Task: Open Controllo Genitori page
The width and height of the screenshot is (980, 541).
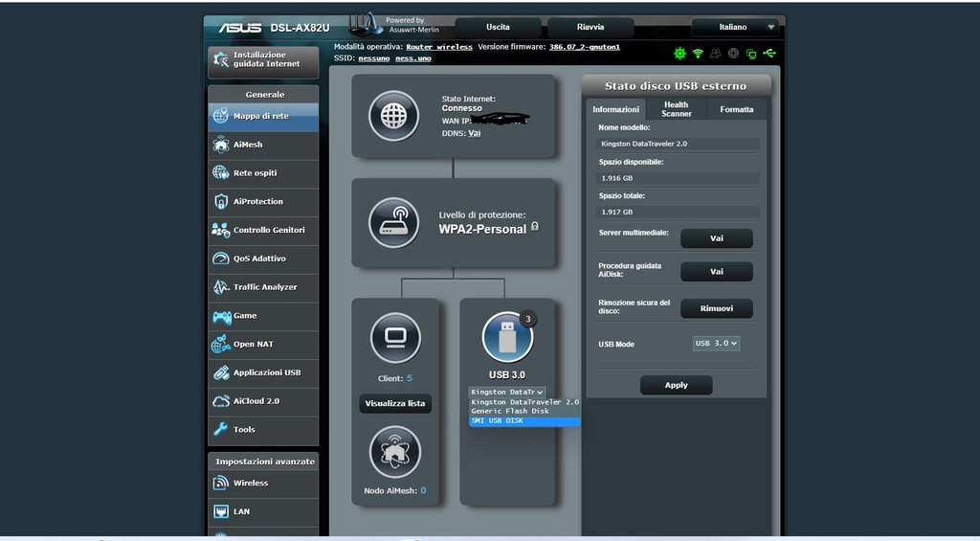Action: pyautogui.click(x=263, y=230)
